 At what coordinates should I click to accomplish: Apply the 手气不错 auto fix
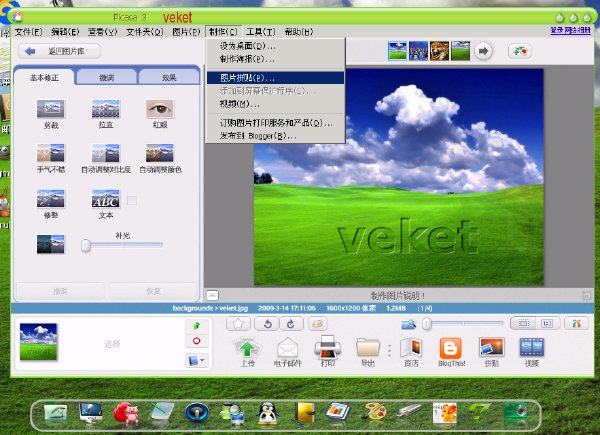coord(51,153)
